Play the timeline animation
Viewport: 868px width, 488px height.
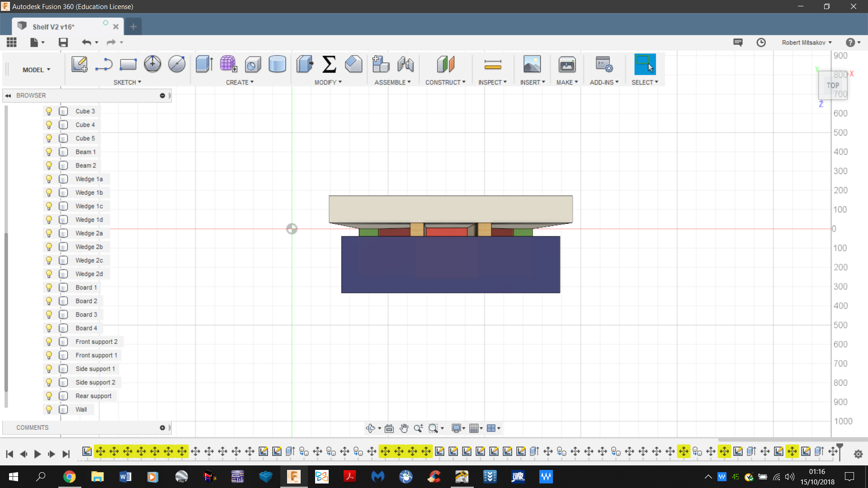point(38,454)
